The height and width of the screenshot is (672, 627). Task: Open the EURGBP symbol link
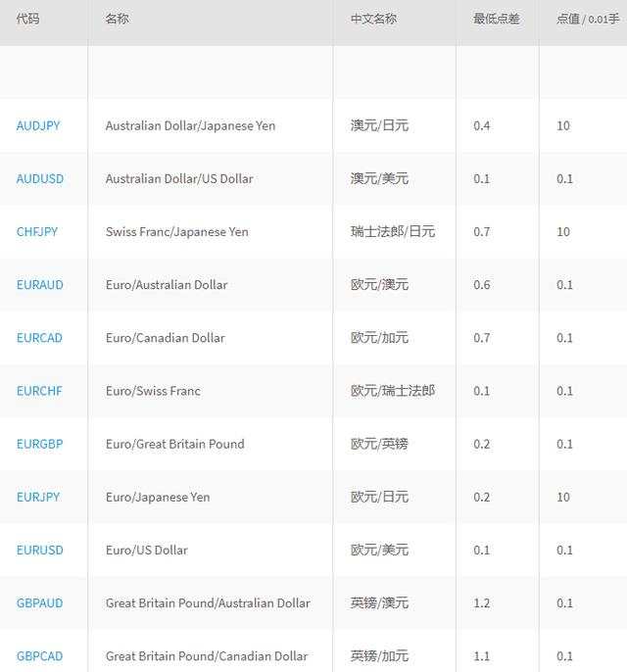coord(40,444)
